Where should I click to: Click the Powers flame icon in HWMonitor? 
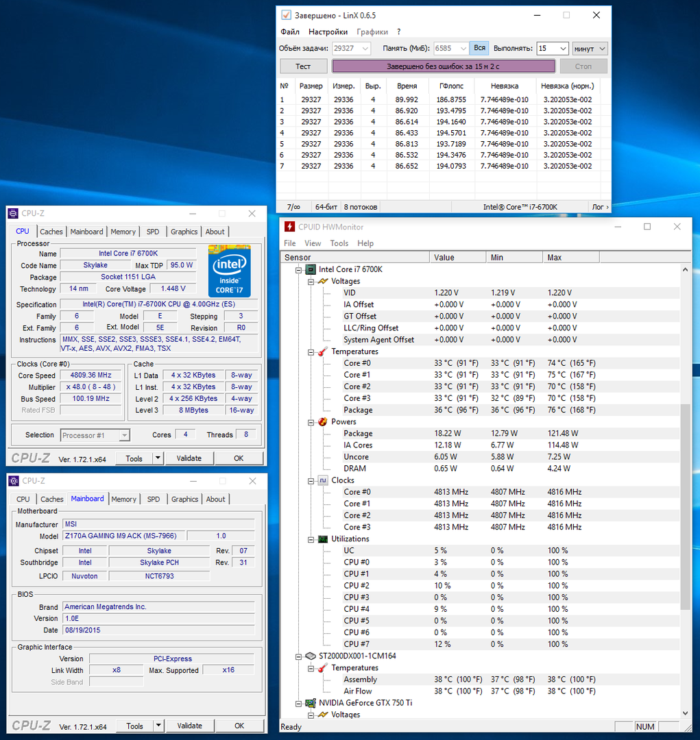(x=322, y=422)
